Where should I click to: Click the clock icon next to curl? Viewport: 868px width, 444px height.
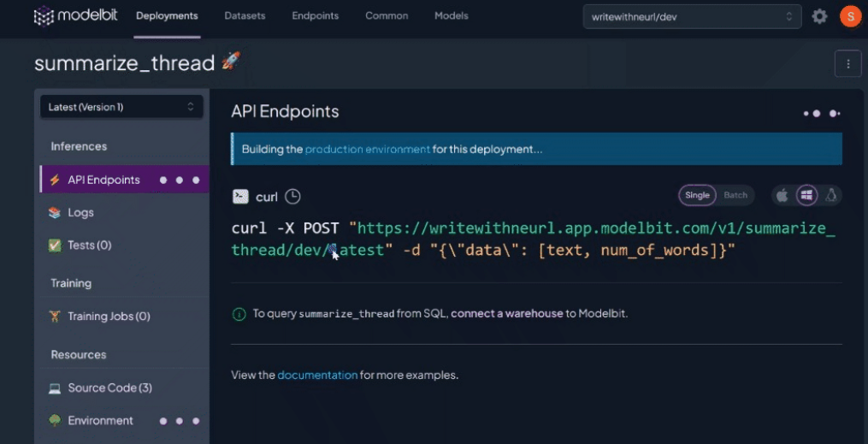292,197
